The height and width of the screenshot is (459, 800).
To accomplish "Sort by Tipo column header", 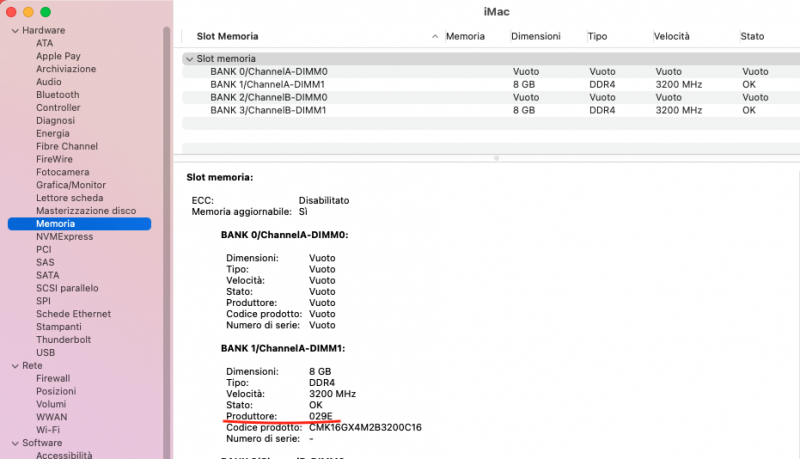I will tap(597, 36).
